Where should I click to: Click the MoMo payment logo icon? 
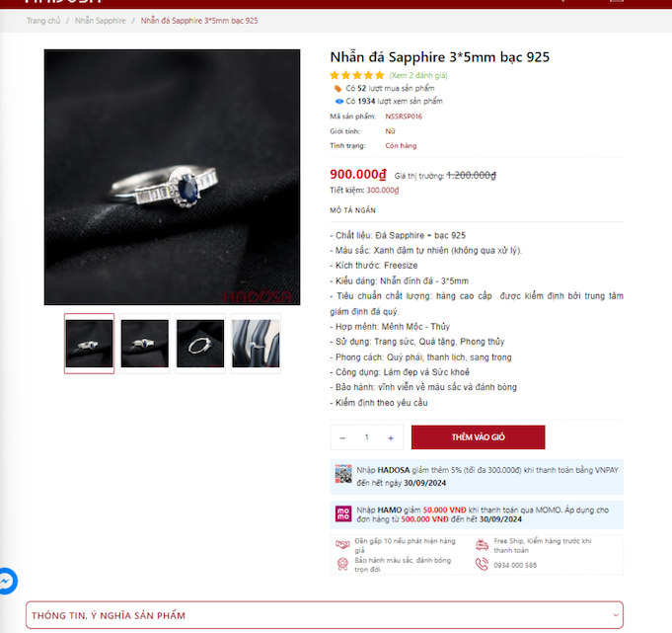pos(343,514)
